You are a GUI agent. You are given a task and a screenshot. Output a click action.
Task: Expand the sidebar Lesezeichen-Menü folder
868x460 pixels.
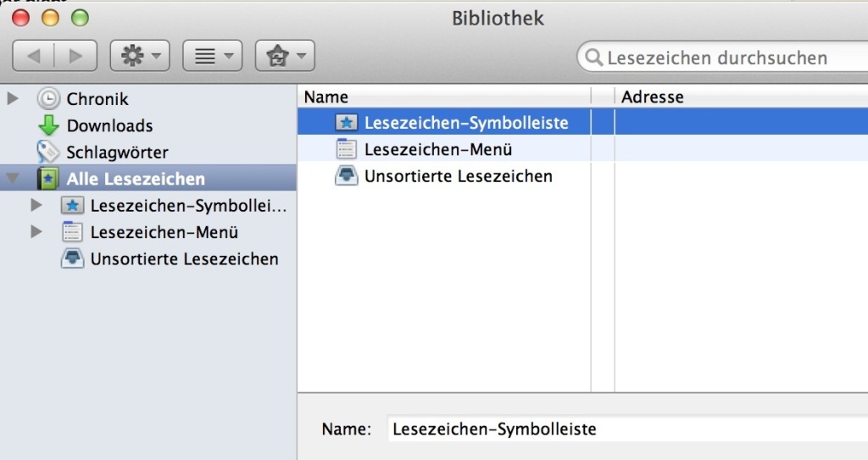[x=36, y=231]
